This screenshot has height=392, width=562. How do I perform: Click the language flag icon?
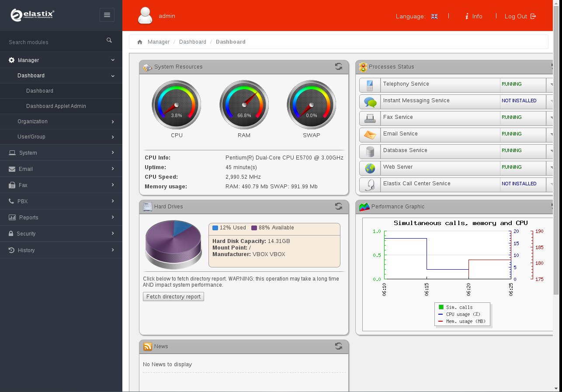tap(434, 17)
